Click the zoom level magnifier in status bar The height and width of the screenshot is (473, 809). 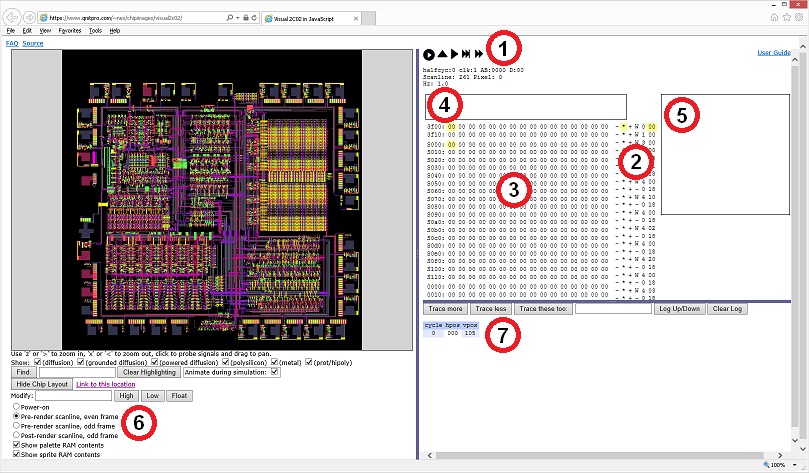pos(766,465)
